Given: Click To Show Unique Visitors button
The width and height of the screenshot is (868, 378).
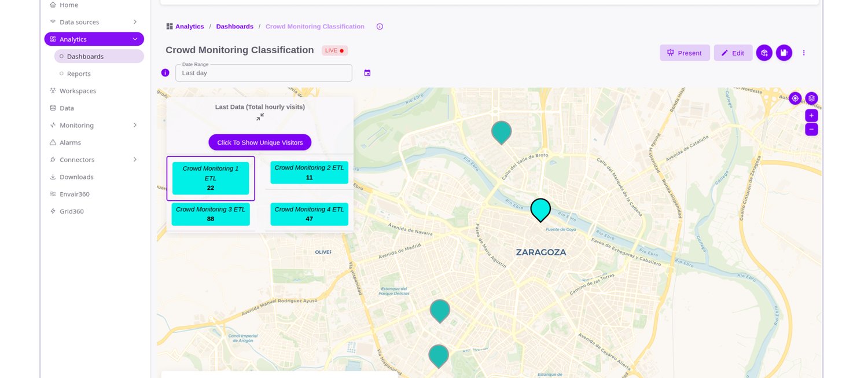Looking at the screenshot, I should [260, 142].
